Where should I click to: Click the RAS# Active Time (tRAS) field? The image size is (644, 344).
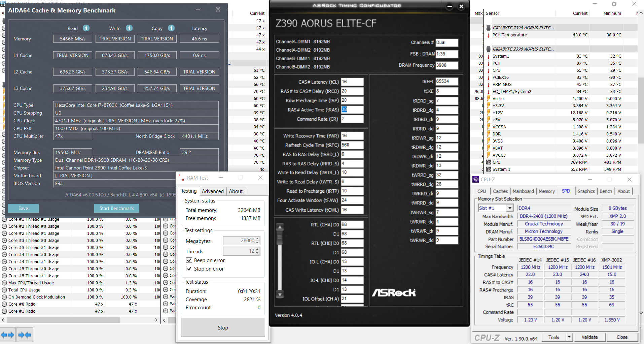(352, 110)
